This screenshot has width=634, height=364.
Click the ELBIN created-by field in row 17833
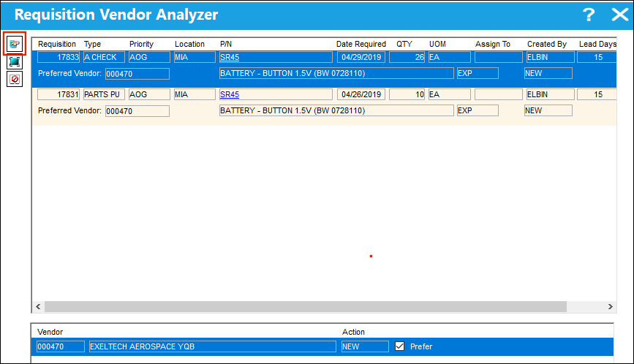tap(551, 57)
